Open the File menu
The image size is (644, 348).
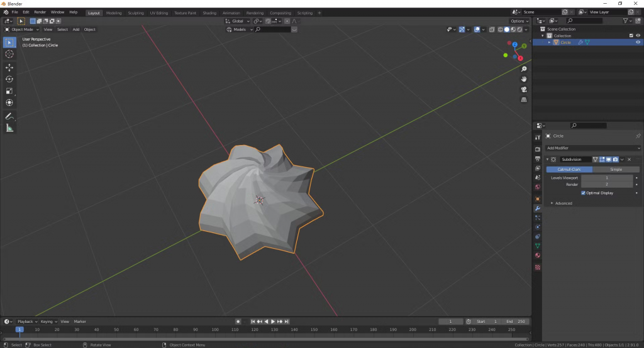click(x=15, y=13)
